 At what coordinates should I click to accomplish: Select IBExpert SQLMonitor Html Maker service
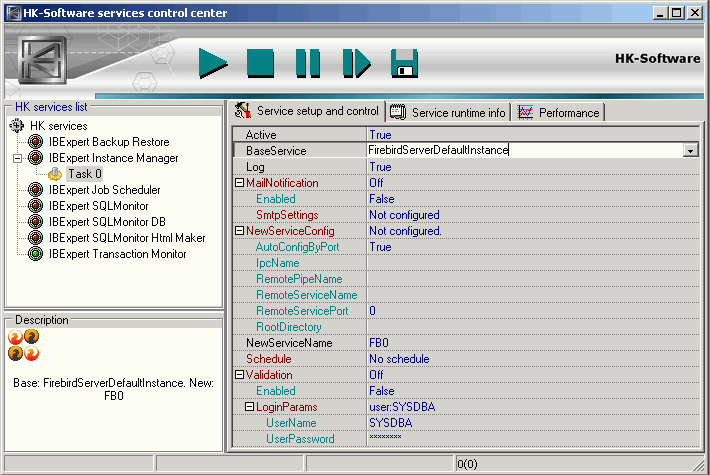click(127, 238)
